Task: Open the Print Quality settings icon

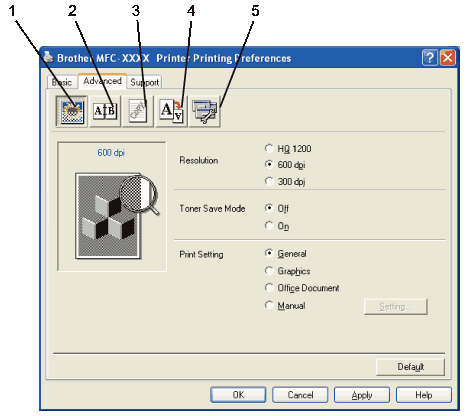Action: pyautogui.click(x=71, y=111)
